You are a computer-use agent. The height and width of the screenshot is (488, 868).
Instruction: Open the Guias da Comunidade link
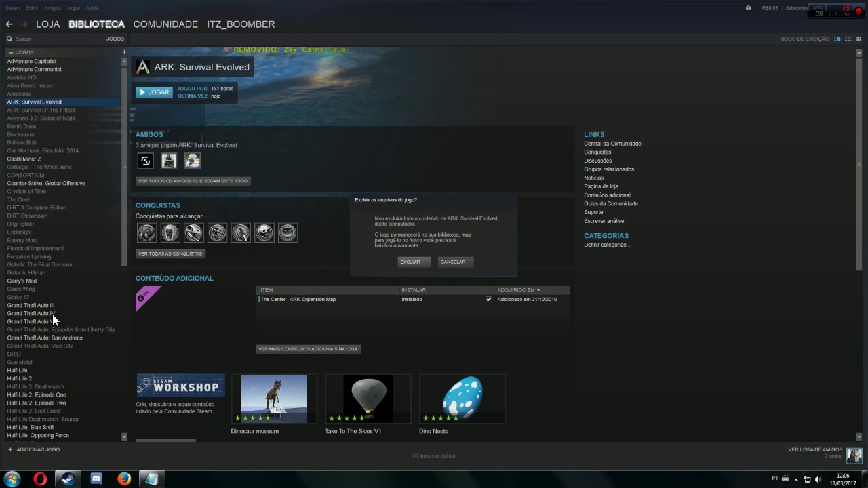coord(611,203)
